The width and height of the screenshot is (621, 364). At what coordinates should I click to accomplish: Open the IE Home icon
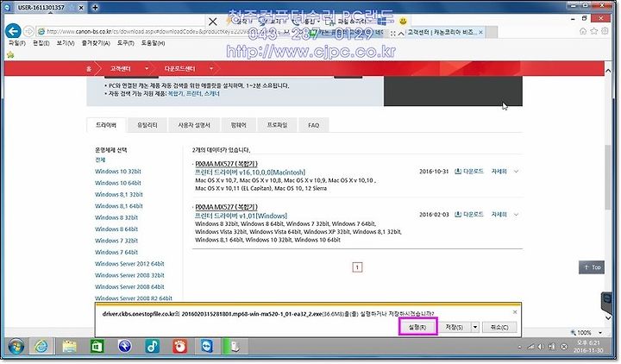tap(582, 31)
